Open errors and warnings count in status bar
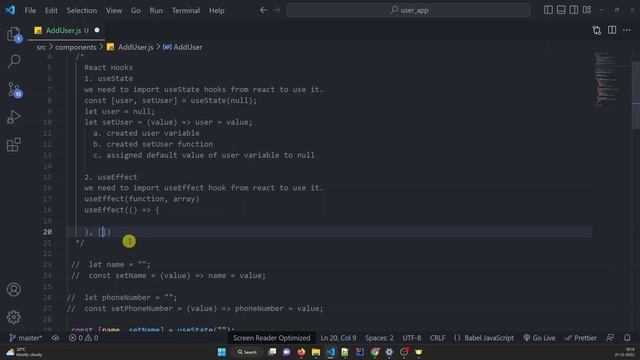This screenshot has height=360, width=640. click(84, 338)
